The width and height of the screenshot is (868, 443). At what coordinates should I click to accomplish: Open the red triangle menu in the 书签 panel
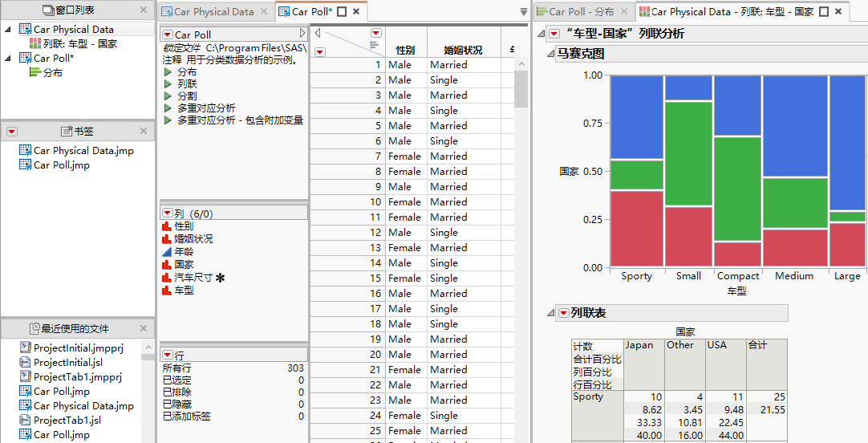11,132
